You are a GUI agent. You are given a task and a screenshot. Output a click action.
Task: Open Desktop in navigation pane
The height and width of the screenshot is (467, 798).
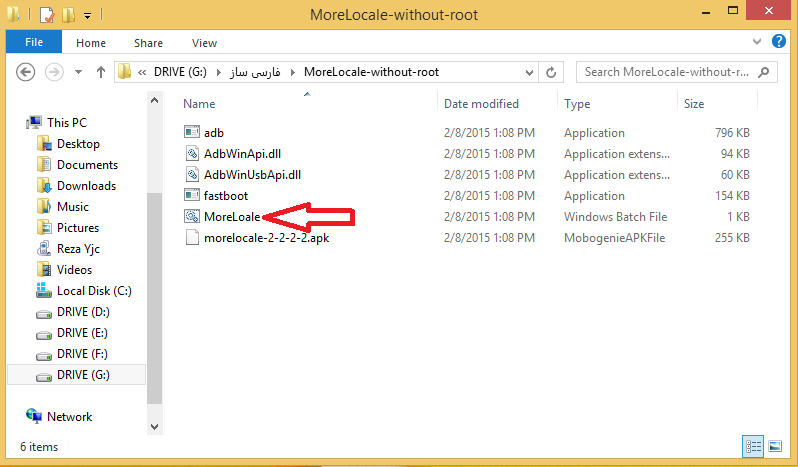78,144
